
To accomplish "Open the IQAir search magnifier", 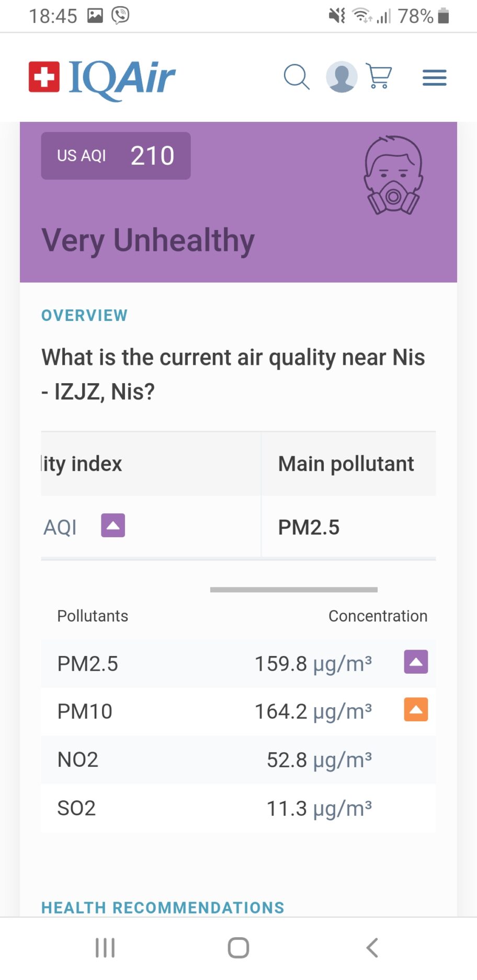I will (297, 77).
